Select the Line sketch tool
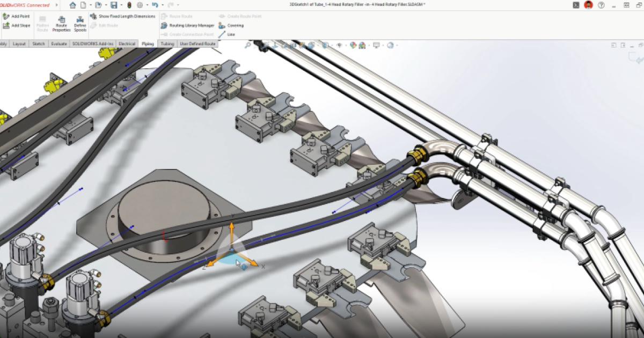This screenshot has width=644, height=338. (228, 34)
